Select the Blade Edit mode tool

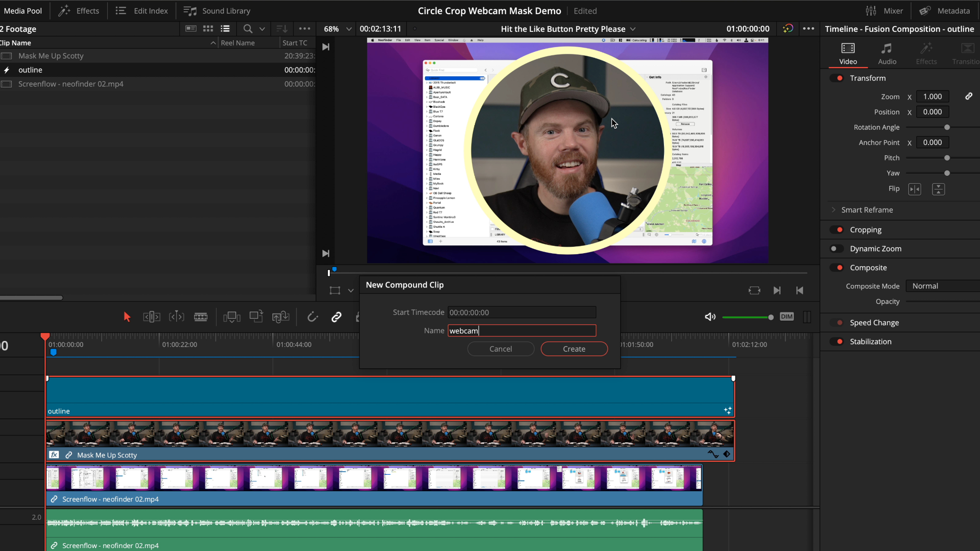pos(200,316)
